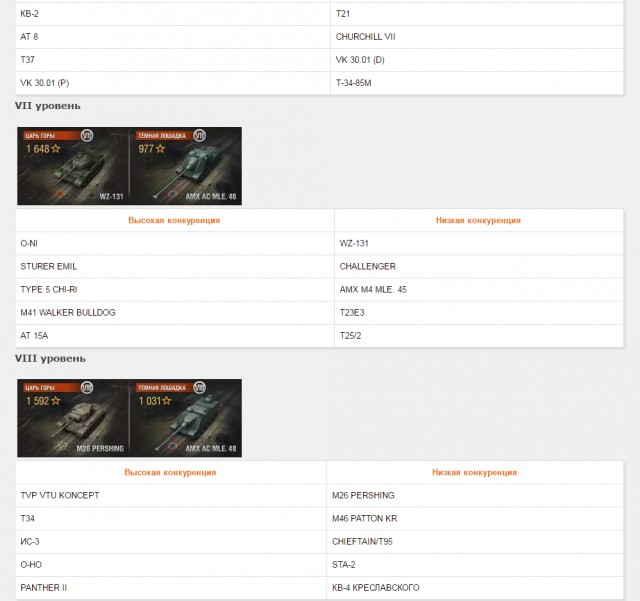Screen dimensions: 640x601
Task: Select the 'T37' cell
Action: 173,60
